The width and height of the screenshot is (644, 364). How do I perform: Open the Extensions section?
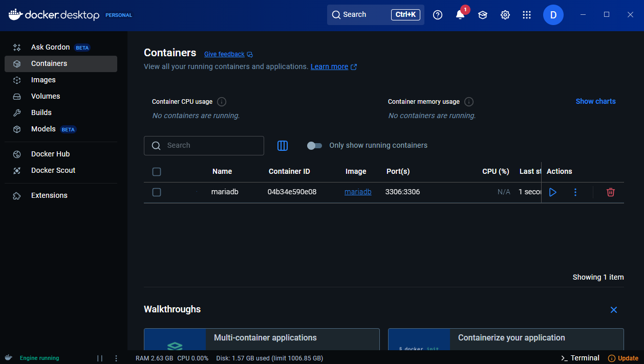[61, 195]
